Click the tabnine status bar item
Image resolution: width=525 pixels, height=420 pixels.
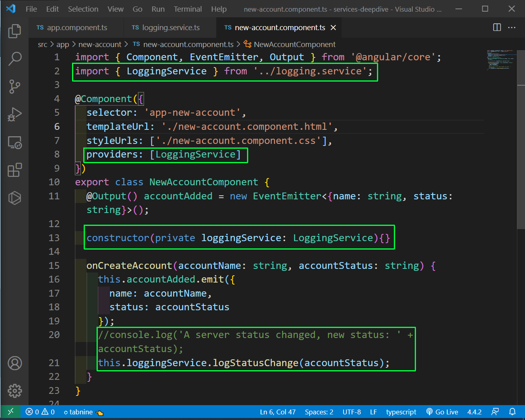pos(83,412)
